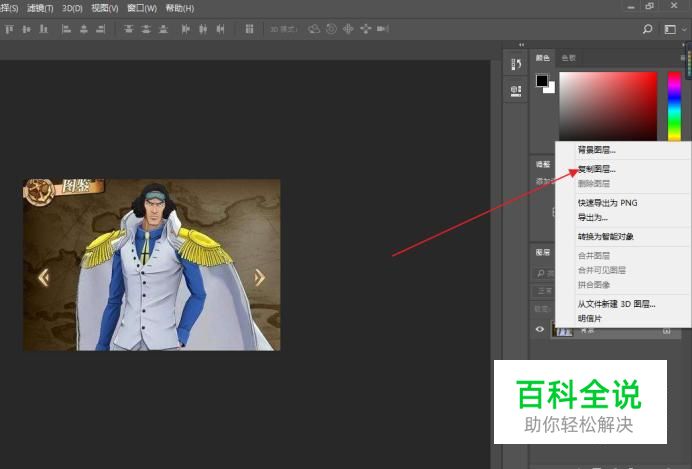Hide the background layer with eye icon
Screen dimensions: 692x469
point(540,330)
